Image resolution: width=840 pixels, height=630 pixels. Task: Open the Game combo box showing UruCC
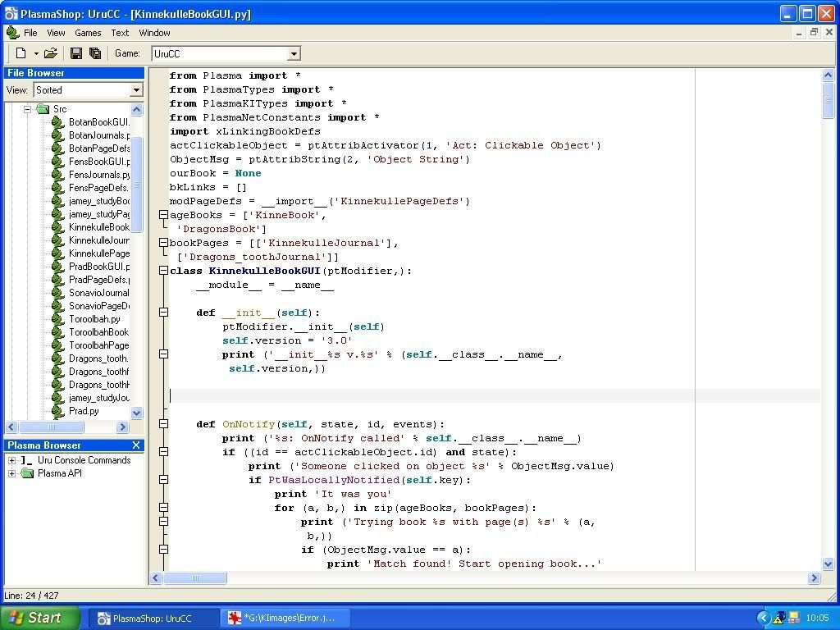[x=226, y=53]
